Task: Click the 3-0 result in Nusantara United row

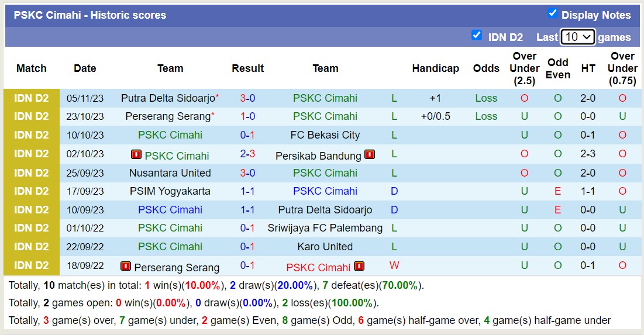Action: tap(247, 173)
